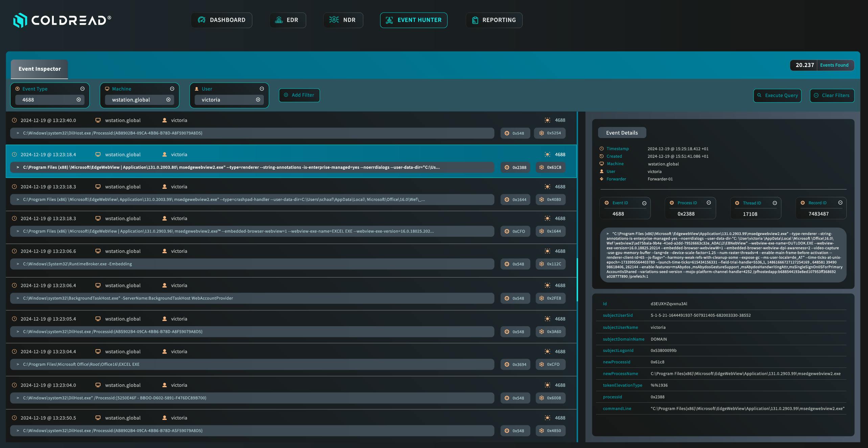
Task: Click the 0x112C badge on RuntimeBroker row
Action: click(550, 264)
